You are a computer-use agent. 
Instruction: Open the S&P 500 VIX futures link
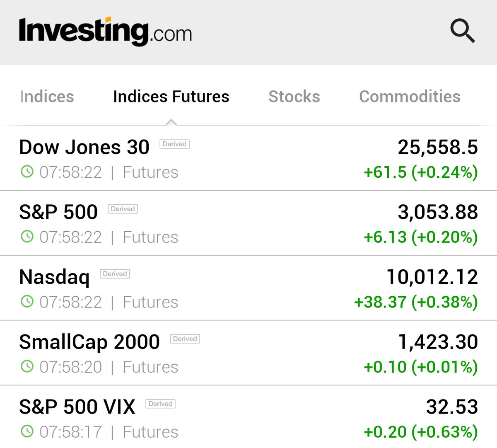[77, 407]
